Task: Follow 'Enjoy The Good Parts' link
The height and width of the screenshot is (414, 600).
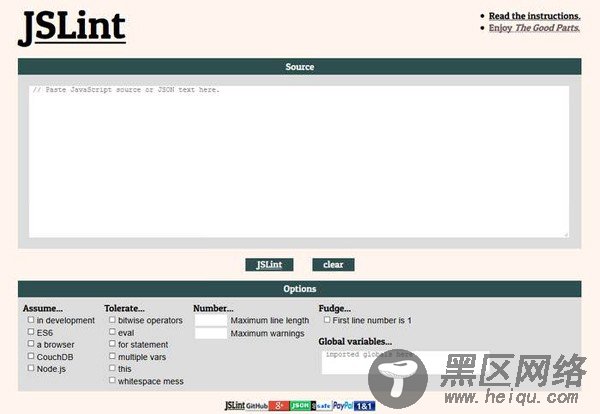Action: (x=534, y=28)
